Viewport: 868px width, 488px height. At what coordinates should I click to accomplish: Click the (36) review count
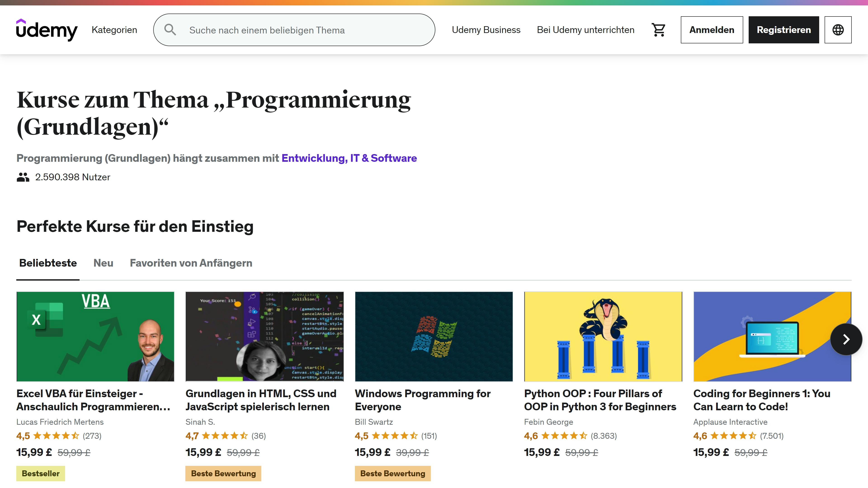(x=259, y=436)
